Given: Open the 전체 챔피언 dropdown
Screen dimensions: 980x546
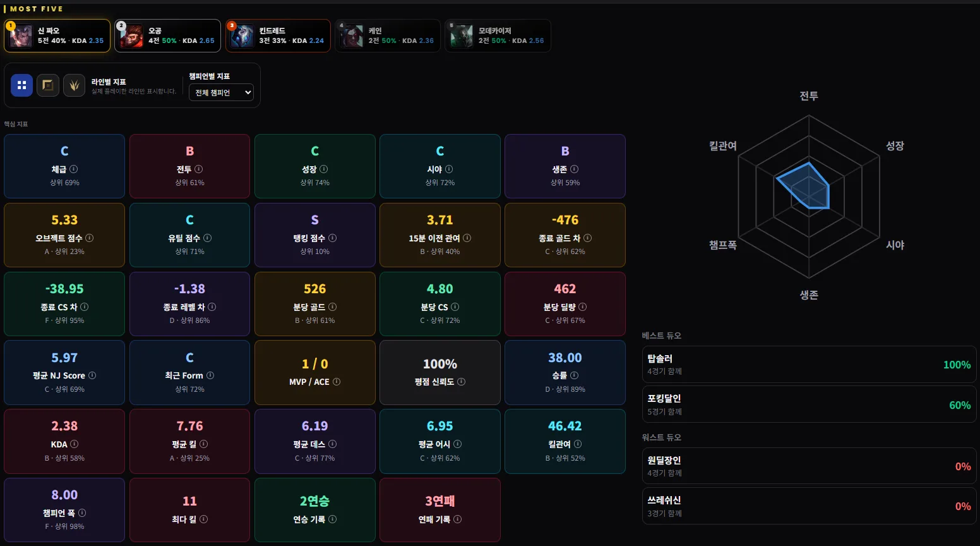Looking at the screenshot, I should point(221,92).
